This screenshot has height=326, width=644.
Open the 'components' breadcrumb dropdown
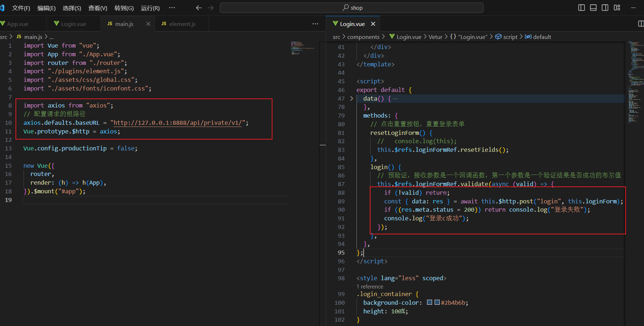pyautogui.click(x=363, y=37)
